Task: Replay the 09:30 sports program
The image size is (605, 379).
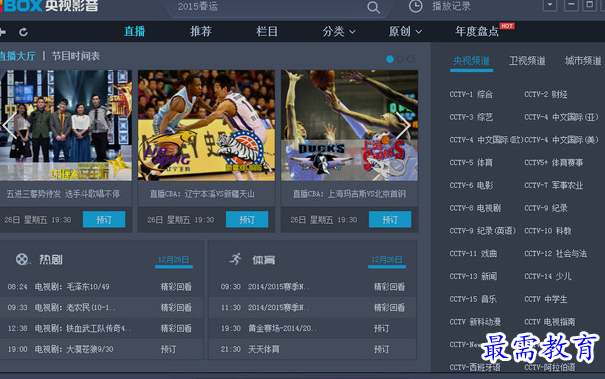Action: pyautogui.click(x=389, y=287)
